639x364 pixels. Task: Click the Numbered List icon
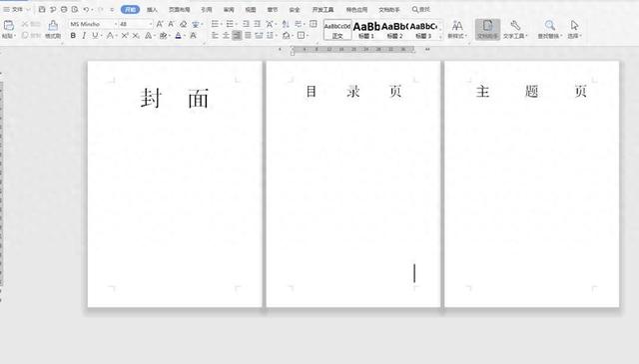230,24
